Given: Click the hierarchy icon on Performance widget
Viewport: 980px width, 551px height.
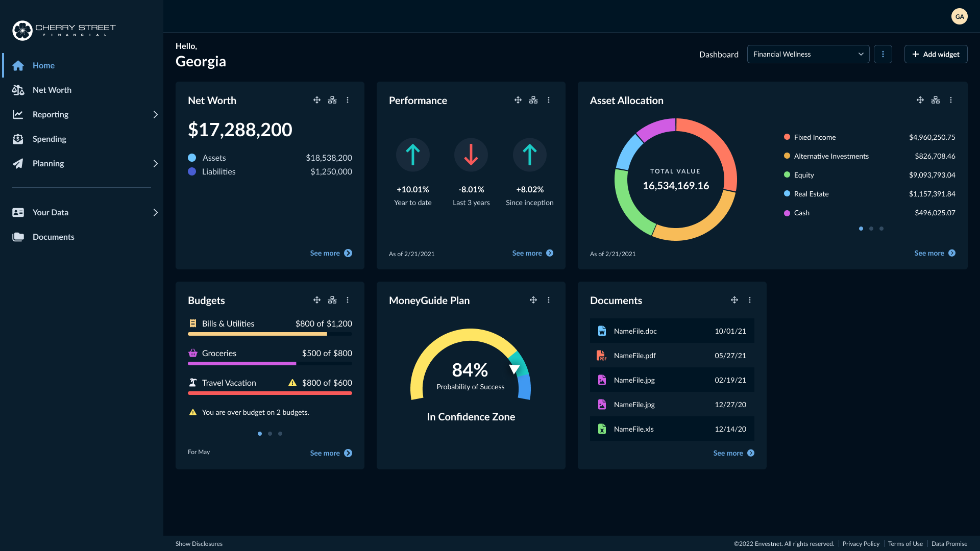Looking at the screenshot, I should coord(533,100).
